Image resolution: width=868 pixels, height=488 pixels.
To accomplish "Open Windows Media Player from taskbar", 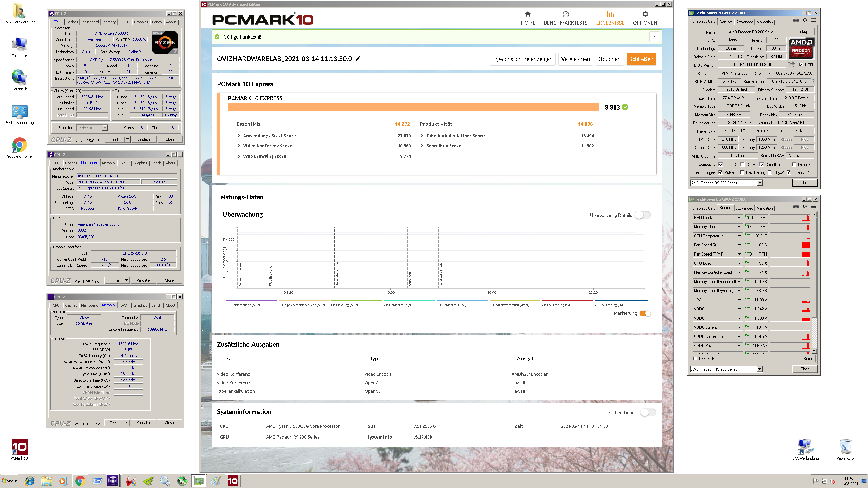I will (x=62, y=481).
